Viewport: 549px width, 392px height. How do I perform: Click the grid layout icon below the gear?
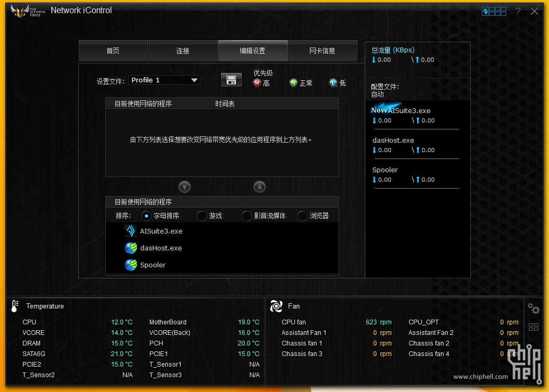[534, 328]
